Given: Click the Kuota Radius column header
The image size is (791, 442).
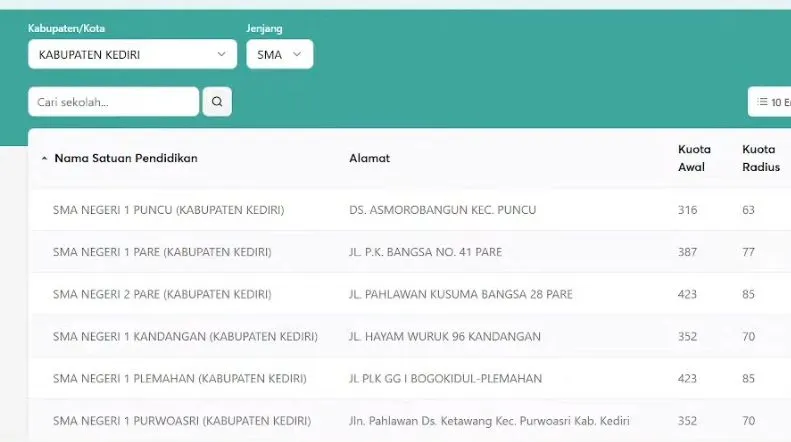Looking at the screenshot, I should coord(761,158).
